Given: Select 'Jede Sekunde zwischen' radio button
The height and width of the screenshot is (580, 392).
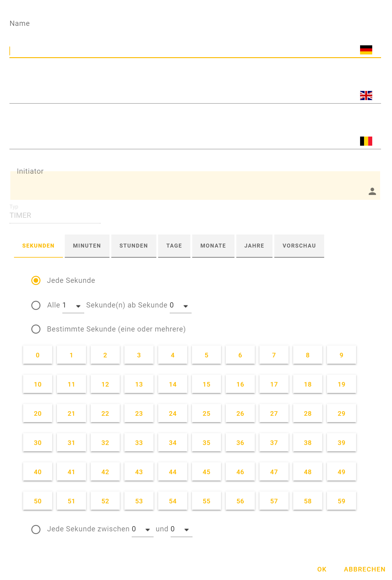Looking at the screenshot, I should tap(36, 530).
